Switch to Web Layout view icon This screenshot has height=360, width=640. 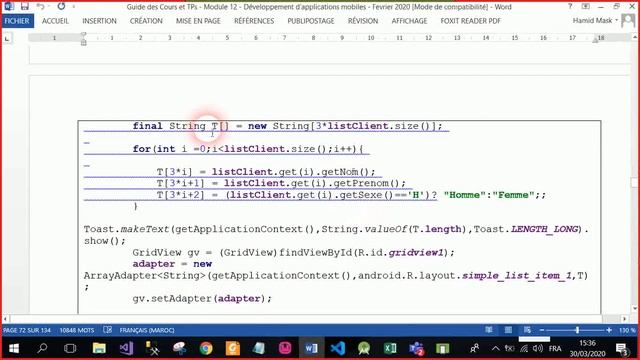pos(527,329)
